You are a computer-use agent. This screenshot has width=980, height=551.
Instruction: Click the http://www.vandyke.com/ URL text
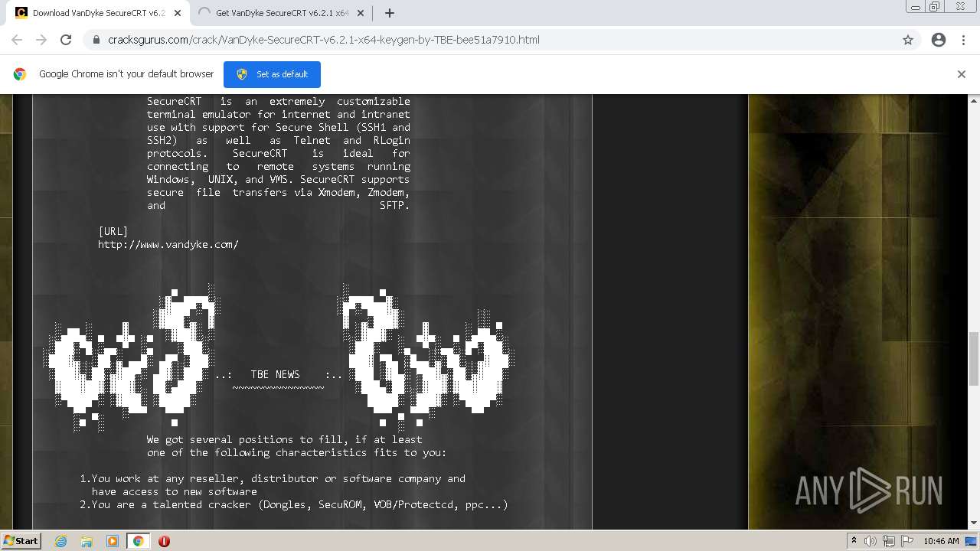(168, 244)
